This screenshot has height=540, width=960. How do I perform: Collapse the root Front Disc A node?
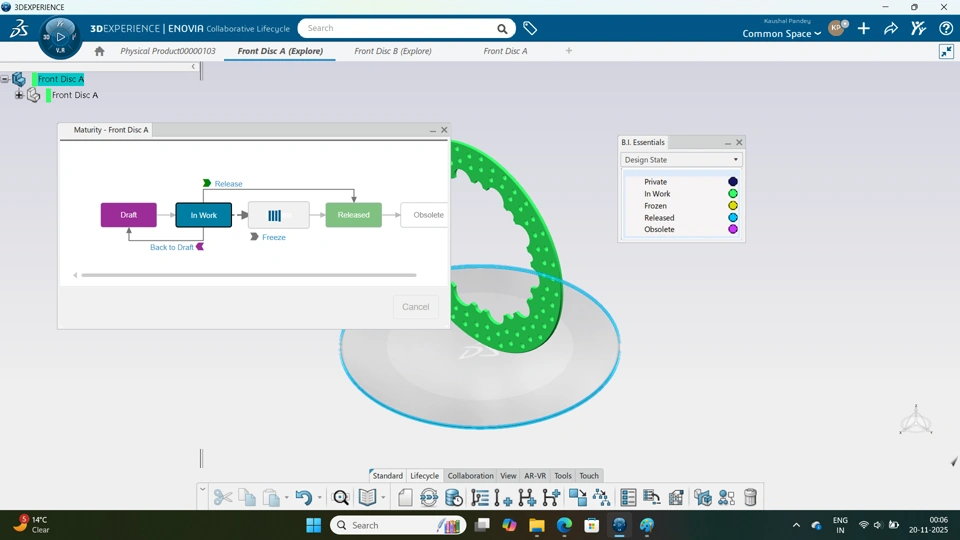pos(5,79)
